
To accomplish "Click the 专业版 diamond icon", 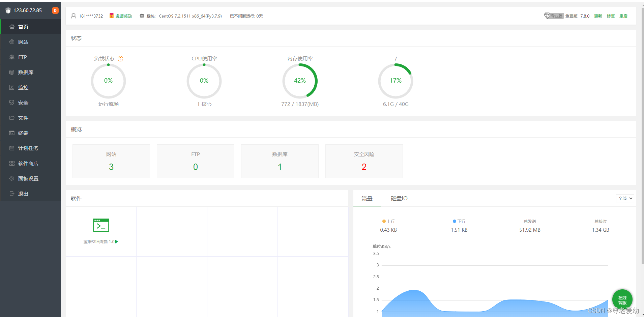I will (547, 16).
